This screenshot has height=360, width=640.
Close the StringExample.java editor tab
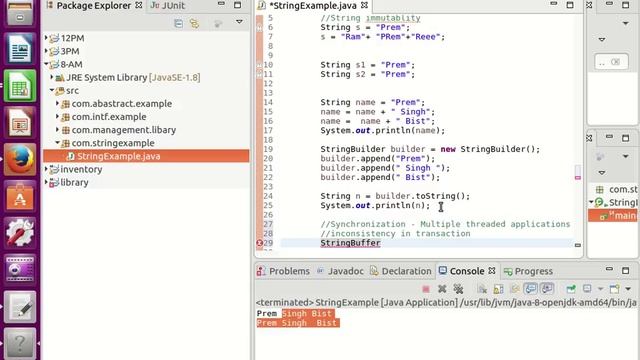364,5
